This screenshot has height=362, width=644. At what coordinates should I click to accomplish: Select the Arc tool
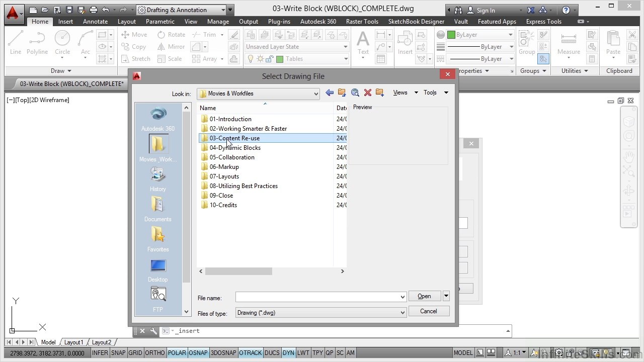(86, 42)
